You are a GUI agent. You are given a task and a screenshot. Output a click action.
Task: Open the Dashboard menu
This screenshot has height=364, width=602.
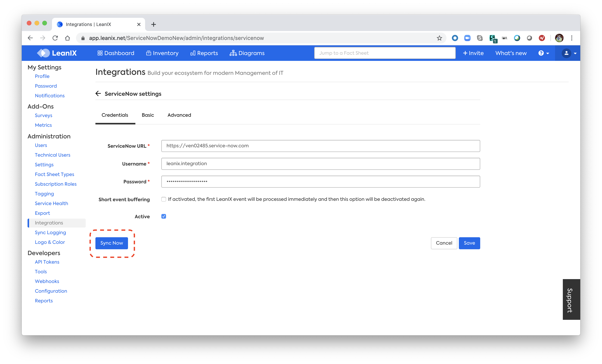(116, 53)
